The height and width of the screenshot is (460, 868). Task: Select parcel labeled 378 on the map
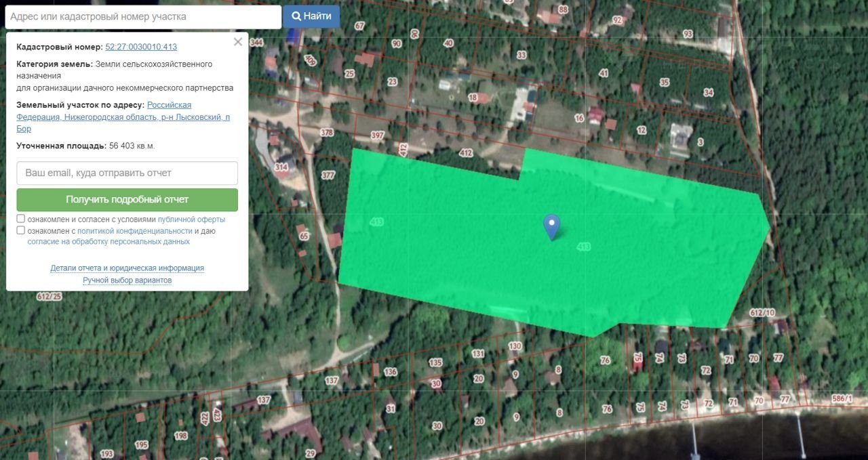point(327,133)
